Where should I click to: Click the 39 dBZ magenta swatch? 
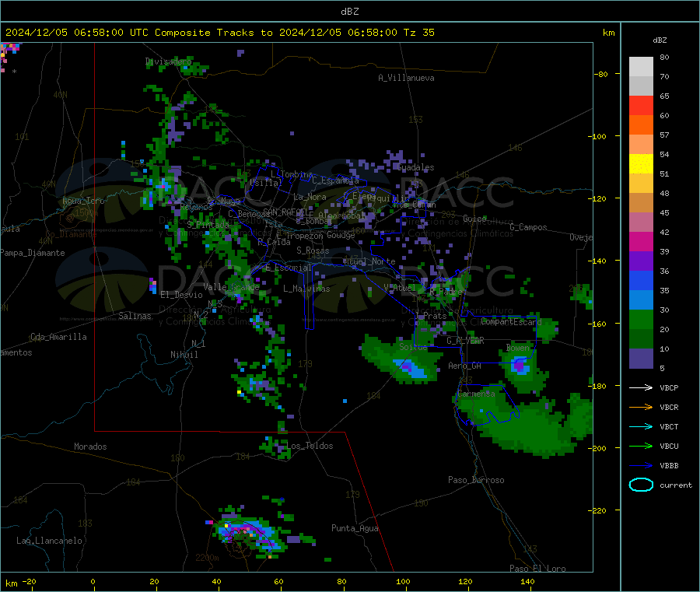click(641, 241)
